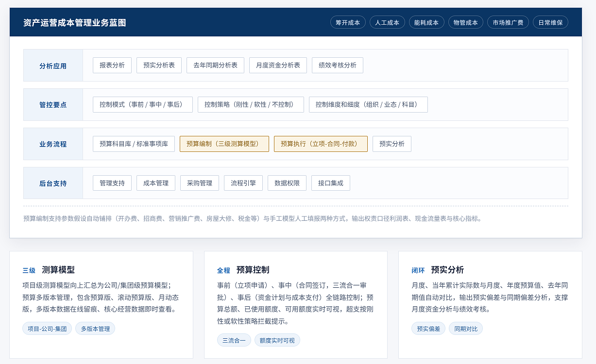The image size is (596, 364).
Task: Select 控制策略（刚性 / 软性 / 不控制）item
Action: point(251,104)
